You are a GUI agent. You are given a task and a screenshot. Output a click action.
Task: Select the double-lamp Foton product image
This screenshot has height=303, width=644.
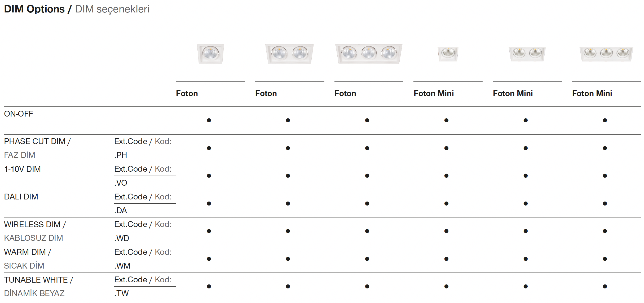pyautogui.click(x=289, y=54)
